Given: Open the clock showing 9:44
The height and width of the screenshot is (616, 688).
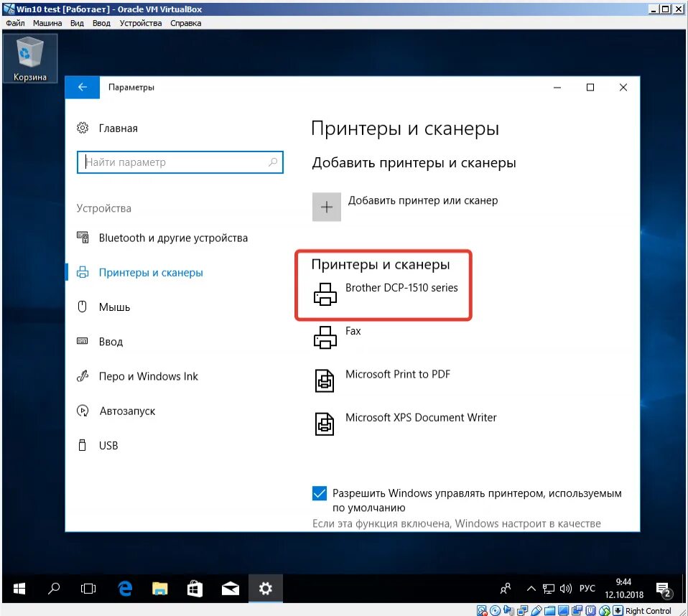Looking at the screenshot, I should tap(624, 589).
